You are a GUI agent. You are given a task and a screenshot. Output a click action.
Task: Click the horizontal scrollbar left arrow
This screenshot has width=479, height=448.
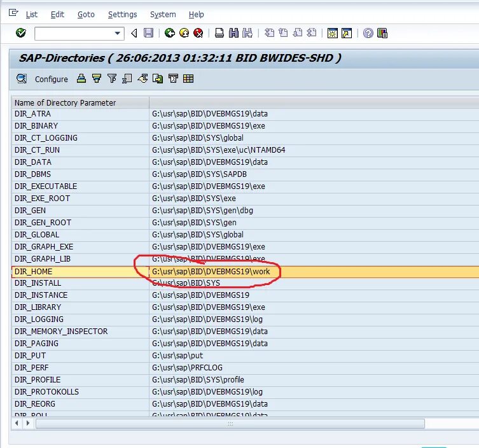coord(17,423)
